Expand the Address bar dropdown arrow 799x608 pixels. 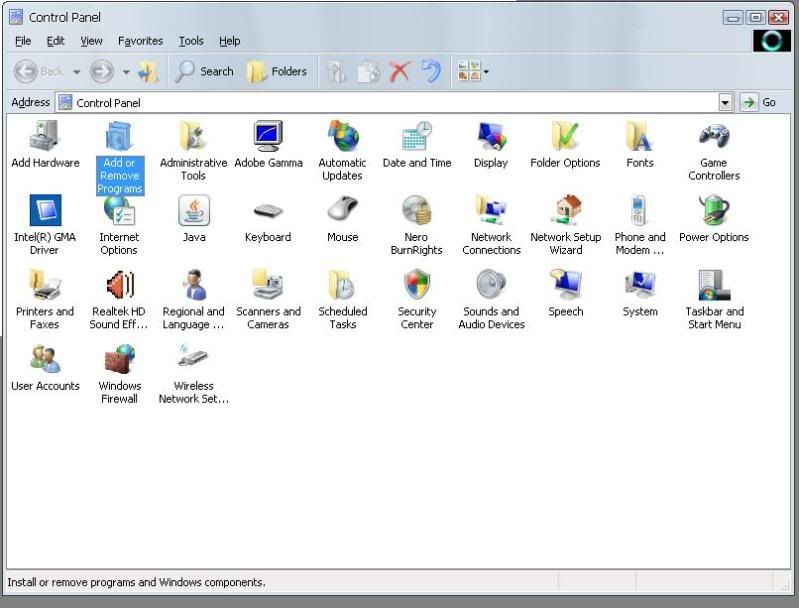(x=726, y=102)
